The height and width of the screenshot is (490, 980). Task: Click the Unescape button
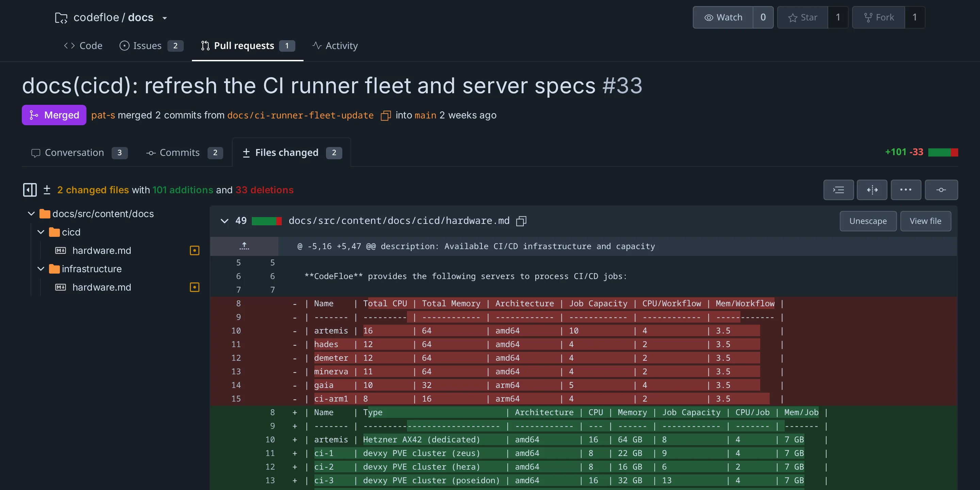pos(868,221)
